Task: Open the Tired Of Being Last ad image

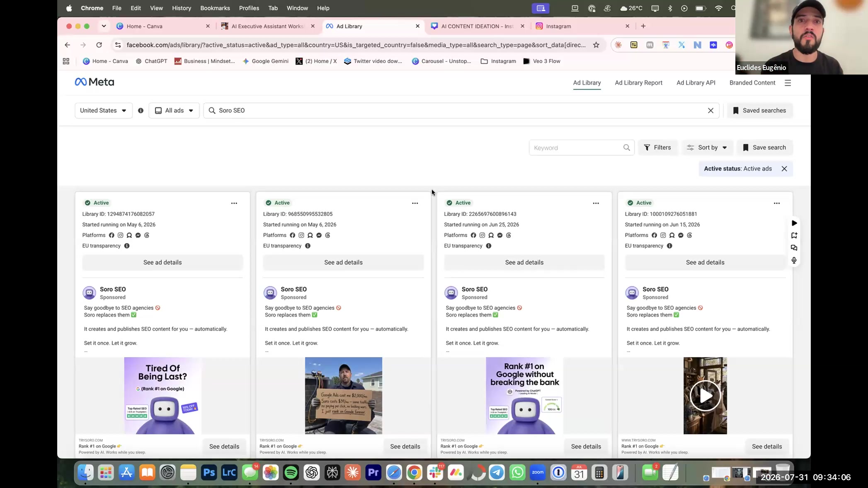Action: (x=162, y=396)
